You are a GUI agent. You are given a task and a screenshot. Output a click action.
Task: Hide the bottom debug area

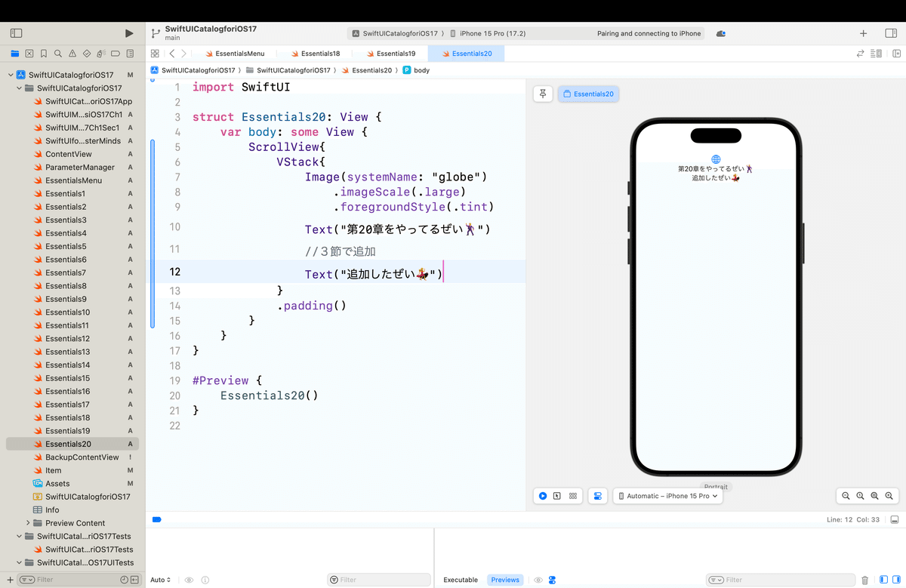pos(895,519)
